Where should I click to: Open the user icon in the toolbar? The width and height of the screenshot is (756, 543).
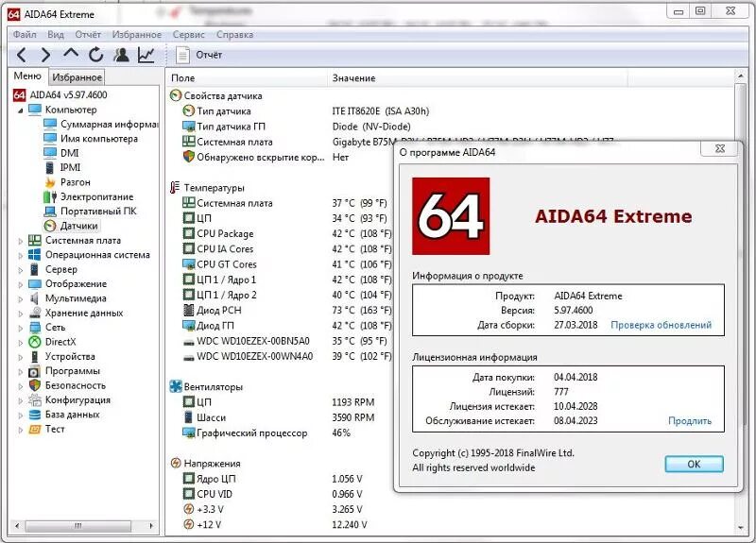click(121, 55)
